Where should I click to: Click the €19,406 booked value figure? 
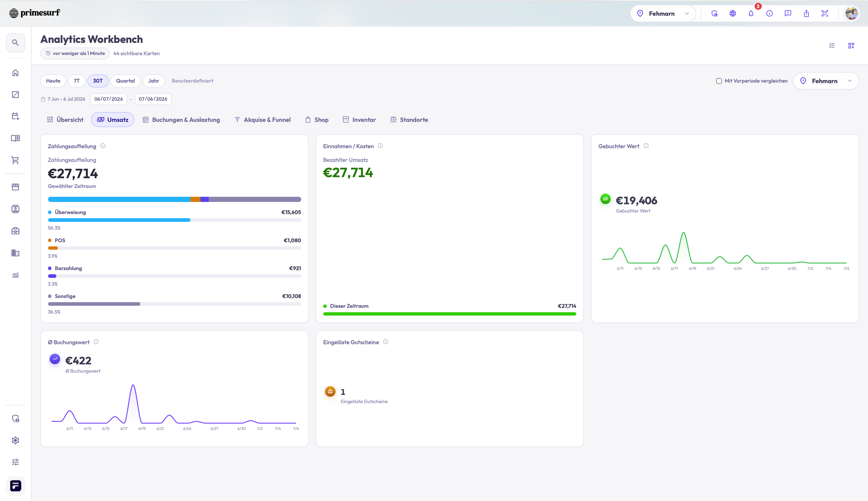(x=636, y=200)
